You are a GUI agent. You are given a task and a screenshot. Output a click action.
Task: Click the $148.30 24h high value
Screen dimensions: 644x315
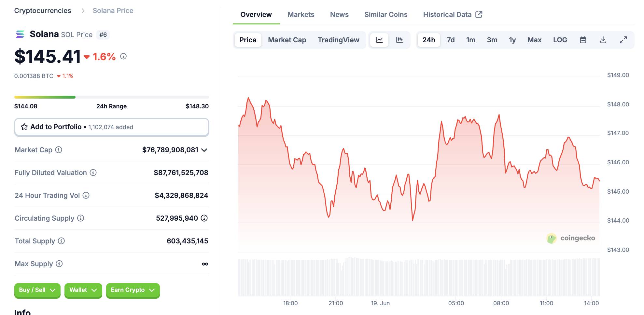click(197, 106)
